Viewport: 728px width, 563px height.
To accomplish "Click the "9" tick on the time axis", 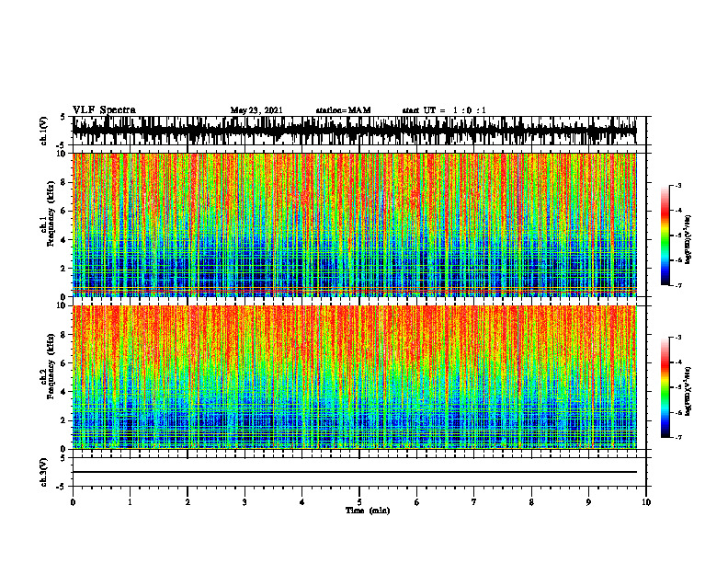I will pos(588,502).
